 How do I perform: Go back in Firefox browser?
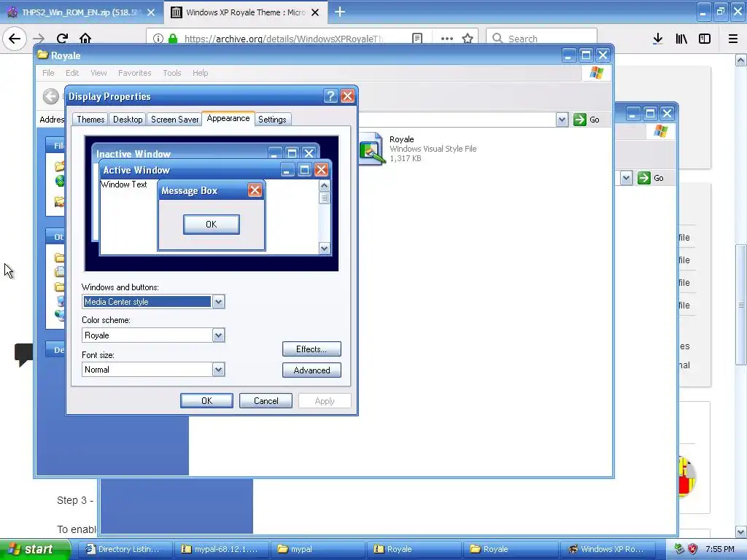pos(15,39)
